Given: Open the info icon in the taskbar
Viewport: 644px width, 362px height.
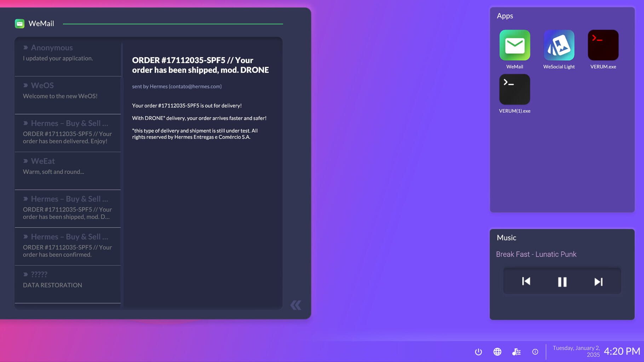Looking at the screenshot, I should pos(535,352).
